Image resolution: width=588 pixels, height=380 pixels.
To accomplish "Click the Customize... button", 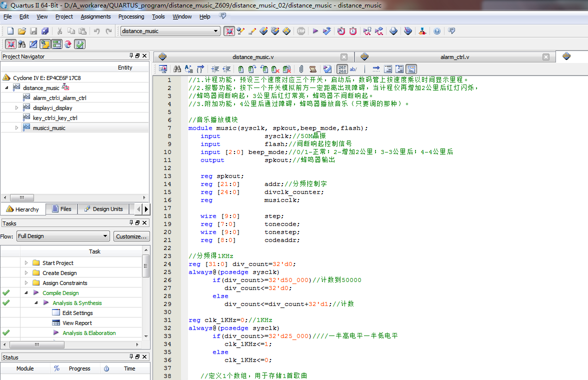I will [x=131, y=236].
